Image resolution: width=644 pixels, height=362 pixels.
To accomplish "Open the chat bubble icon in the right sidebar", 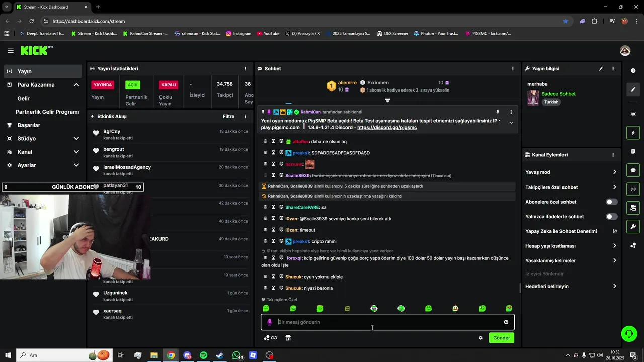I will click(x=633, y=170).
